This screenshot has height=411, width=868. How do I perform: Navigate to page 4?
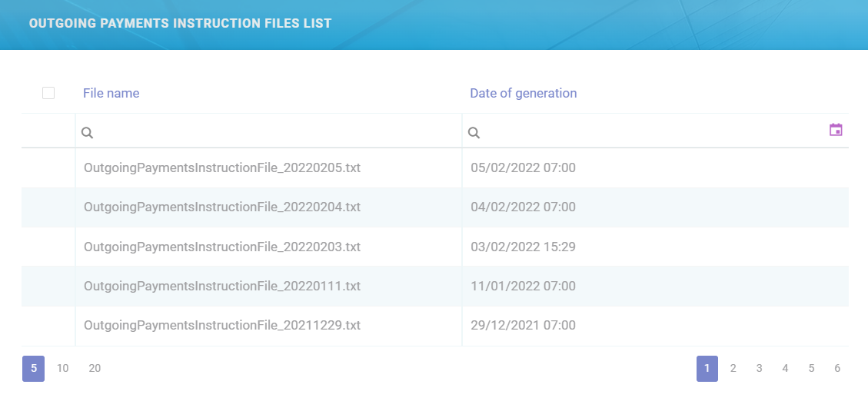[x=785, y=369]
